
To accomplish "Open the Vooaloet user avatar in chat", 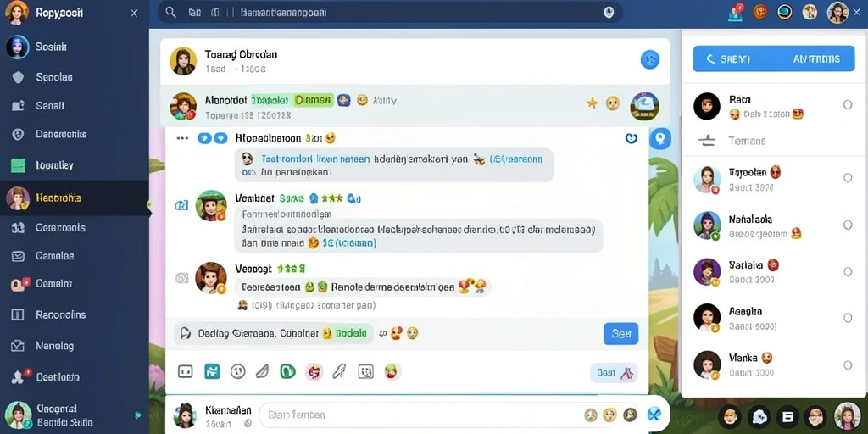I will tap(211, 206).
